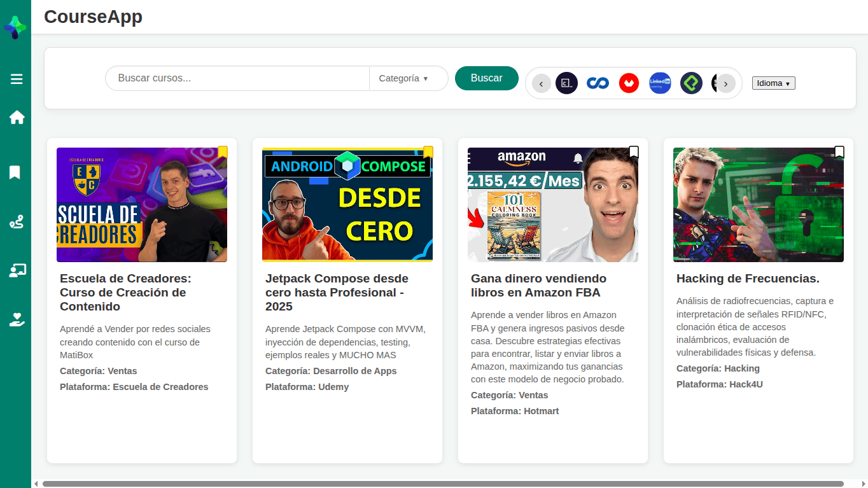
Task: Open the Android Compose desde cero thumbnail
Action: [347, 205]
